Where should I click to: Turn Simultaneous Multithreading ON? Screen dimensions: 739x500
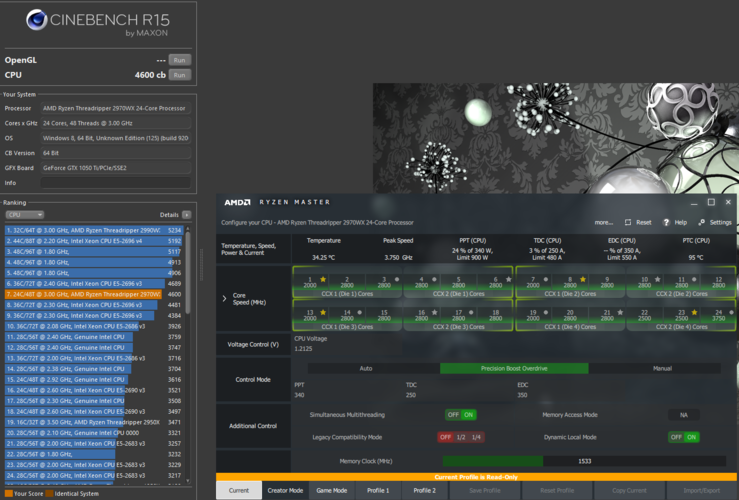[x=468, y=415]
